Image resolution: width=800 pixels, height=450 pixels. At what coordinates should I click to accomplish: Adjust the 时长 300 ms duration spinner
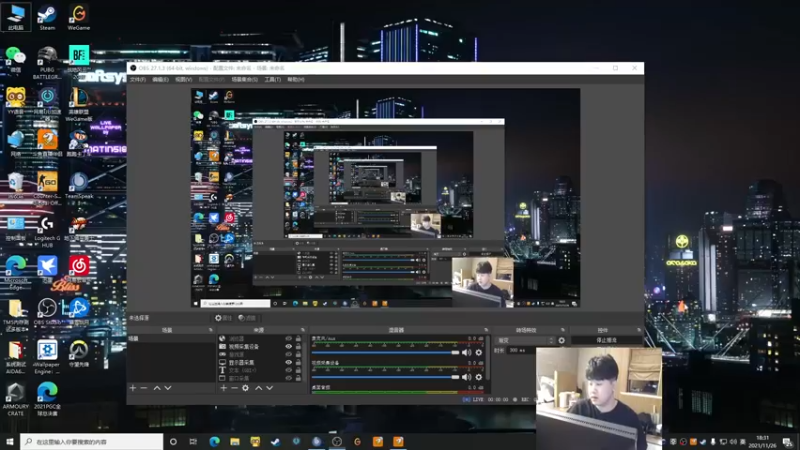click(521, 351)
